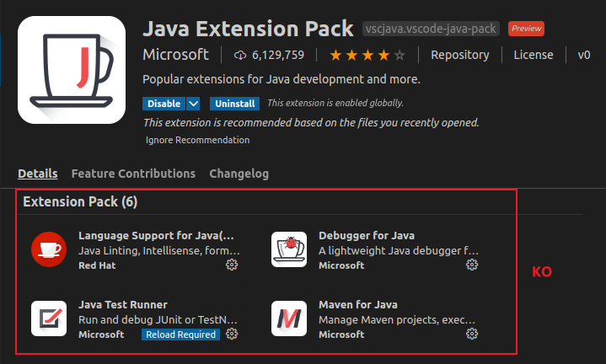Viewport: 606px width, 364px height.
Task: Open gear settings for Java Test Runner
Action: pos(232,334)
